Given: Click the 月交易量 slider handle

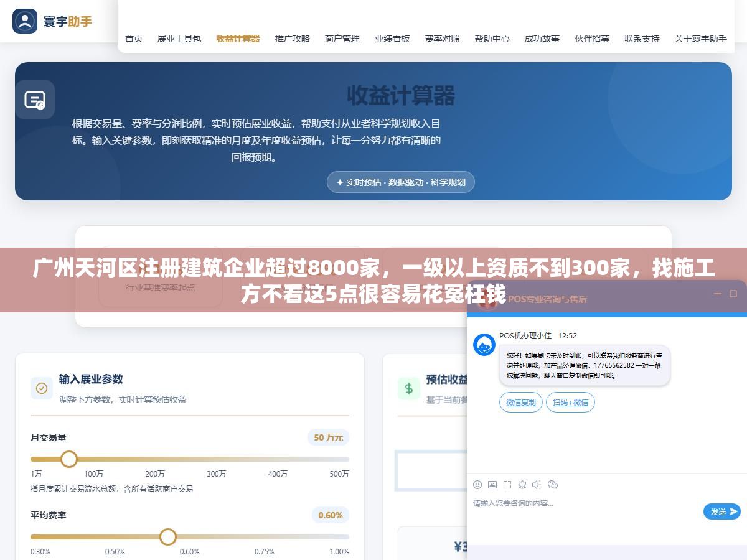Looking at the screenshot, I should point(69,459).
